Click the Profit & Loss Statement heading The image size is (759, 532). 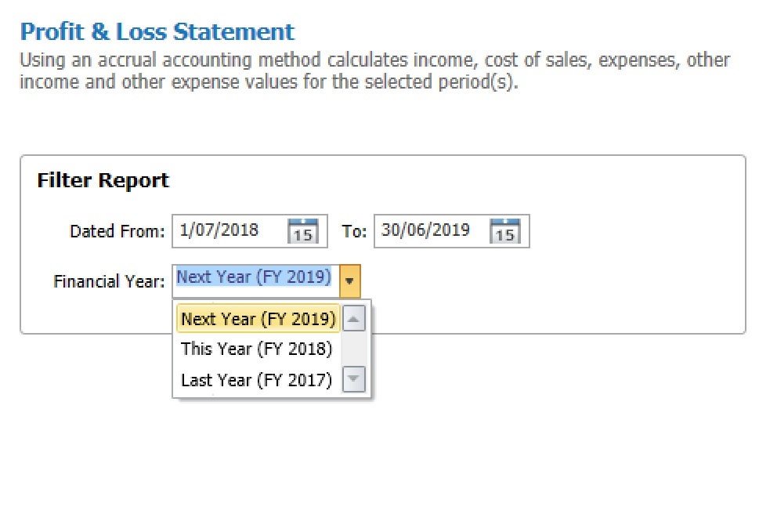157,32
